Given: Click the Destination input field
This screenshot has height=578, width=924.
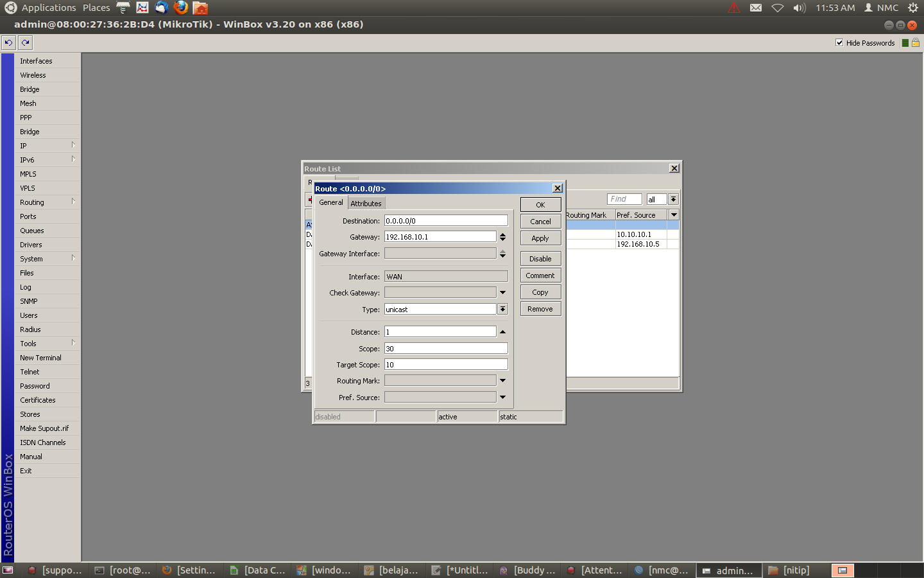Looking at the screenshot, I should [446, 221].
